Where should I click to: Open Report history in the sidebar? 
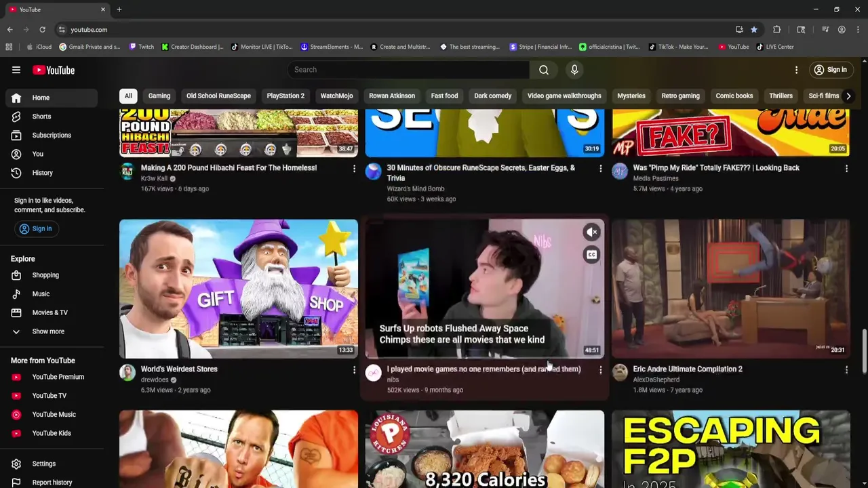pyautogui.click(x=52, y=483)
